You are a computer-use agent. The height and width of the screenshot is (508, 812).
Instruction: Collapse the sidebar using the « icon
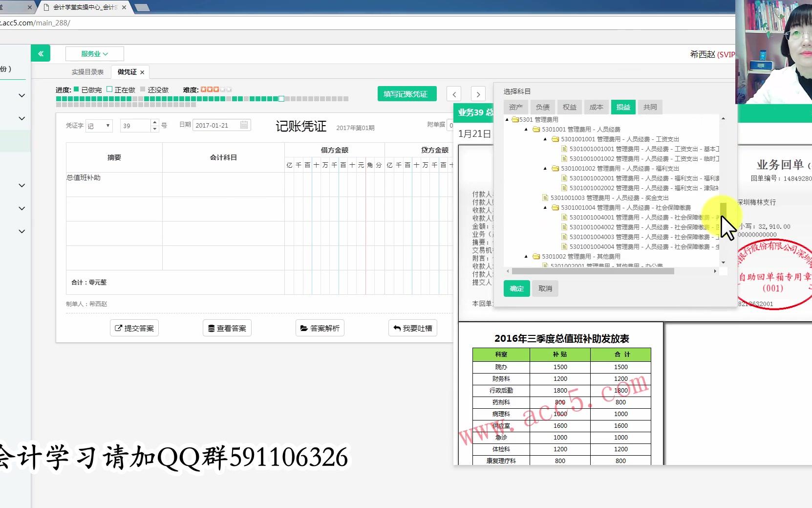[x=41, y=53]
